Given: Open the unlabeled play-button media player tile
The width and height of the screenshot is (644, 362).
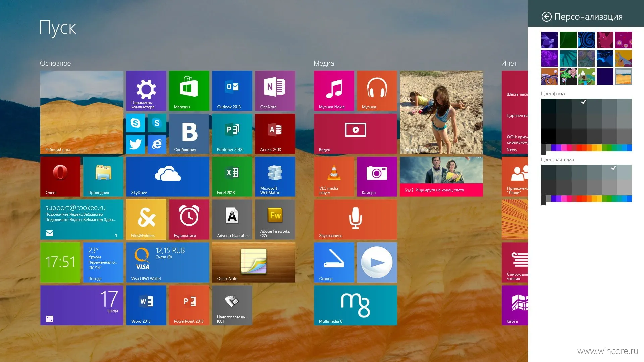Looking at the screenshot, I should pyautogui.click(x=377, y=262).
